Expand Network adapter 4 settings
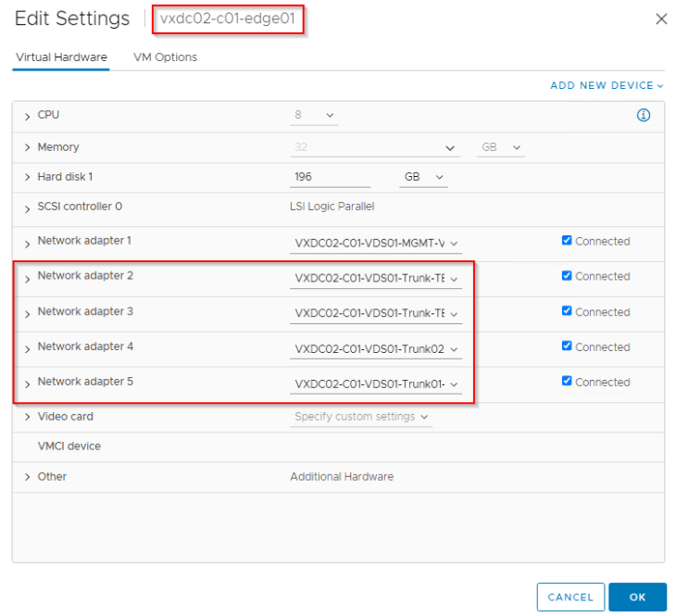This screenshot has height=616, width=676. [27, 349]
